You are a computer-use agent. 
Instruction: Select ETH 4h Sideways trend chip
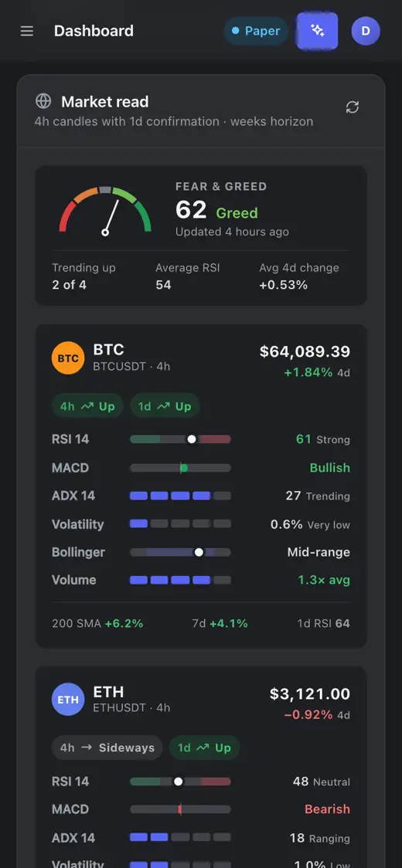pyautogui.click(x=107, y=748)
